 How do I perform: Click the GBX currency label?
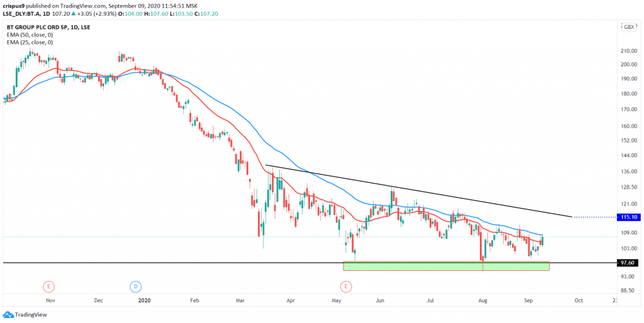click(628, 26)
